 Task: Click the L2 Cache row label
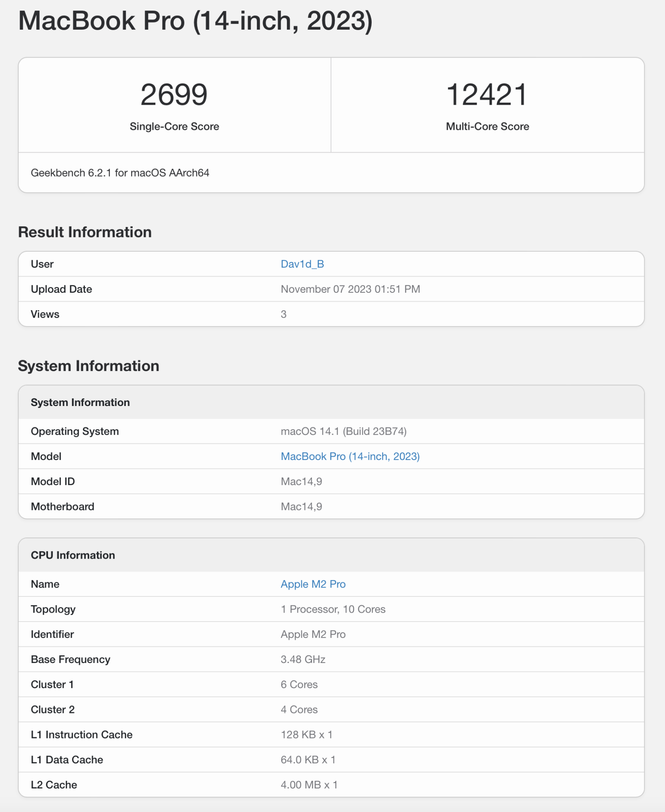54,785
